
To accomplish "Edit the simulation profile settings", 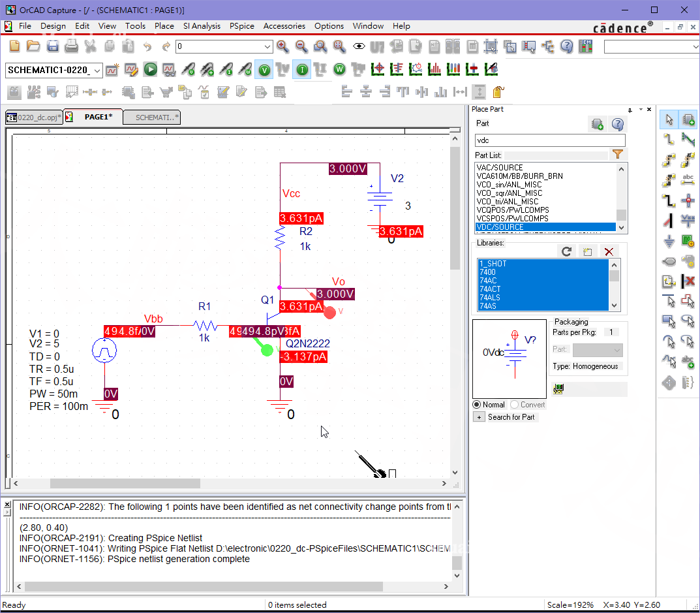I will [x=131, y=69].
